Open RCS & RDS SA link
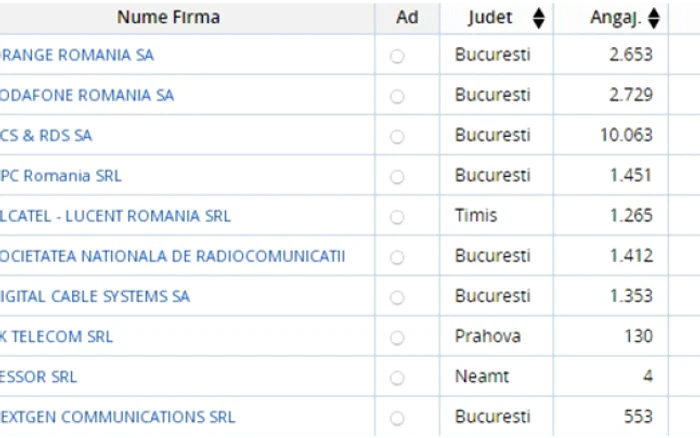The image size is (700, 438). 46,135
